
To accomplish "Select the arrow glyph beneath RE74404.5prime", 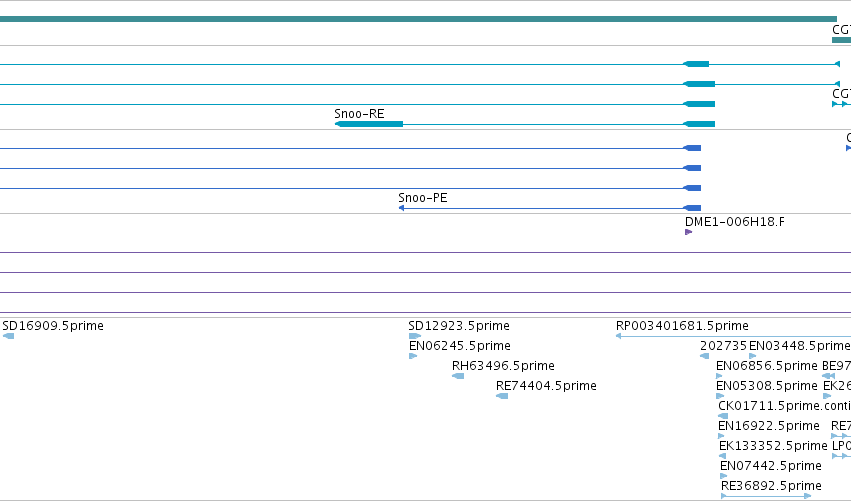I will (502, 396).
